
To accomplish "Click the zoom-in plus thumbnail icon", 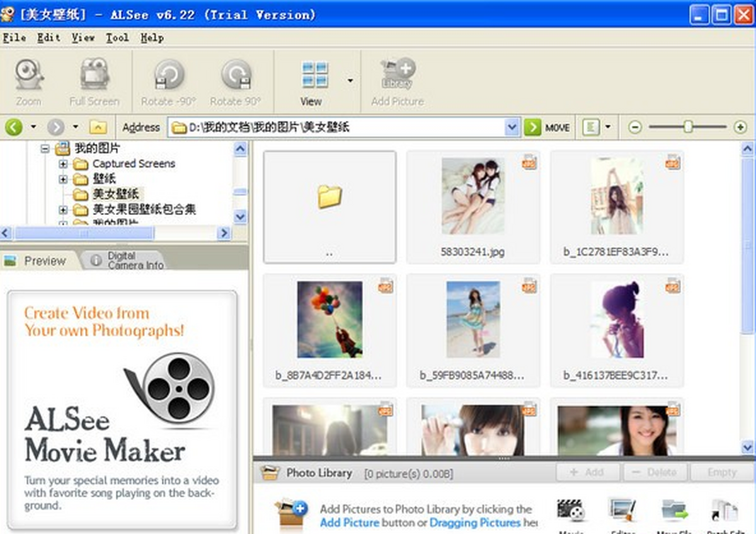I will click(x=740, y=127).
